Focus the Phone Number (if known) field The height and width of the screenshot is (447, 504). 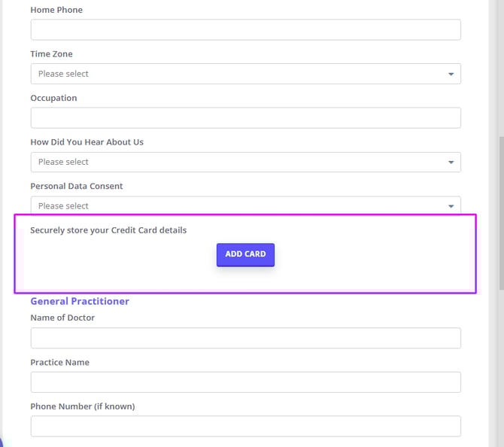coord(245,426)
